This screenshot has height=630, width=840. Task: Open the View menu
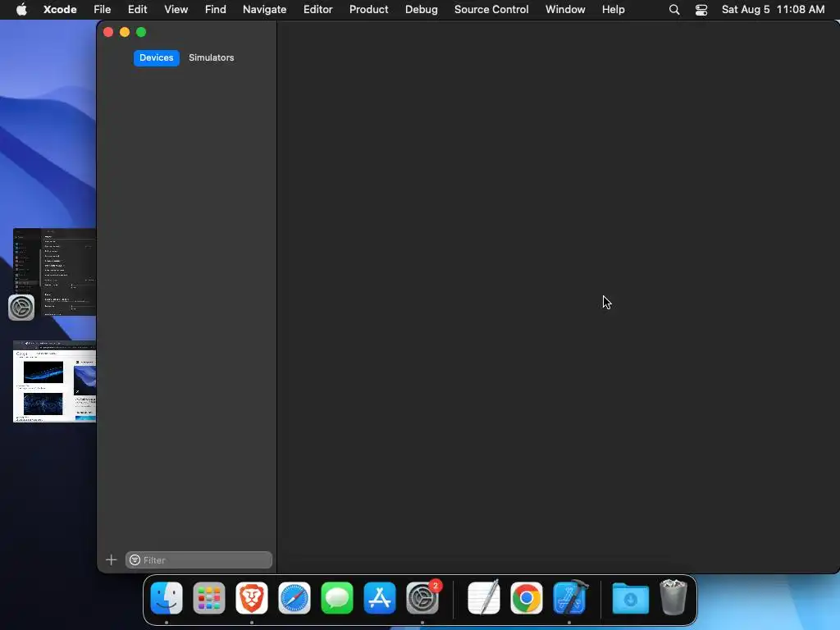click(176, 10)
